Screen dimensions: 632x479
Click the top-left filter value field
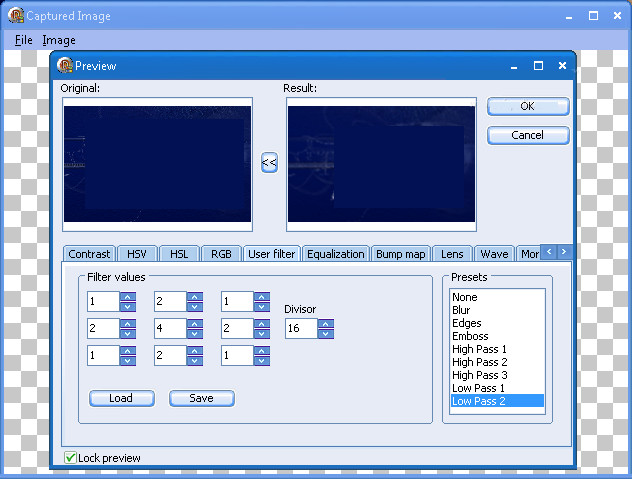(104, 302)
